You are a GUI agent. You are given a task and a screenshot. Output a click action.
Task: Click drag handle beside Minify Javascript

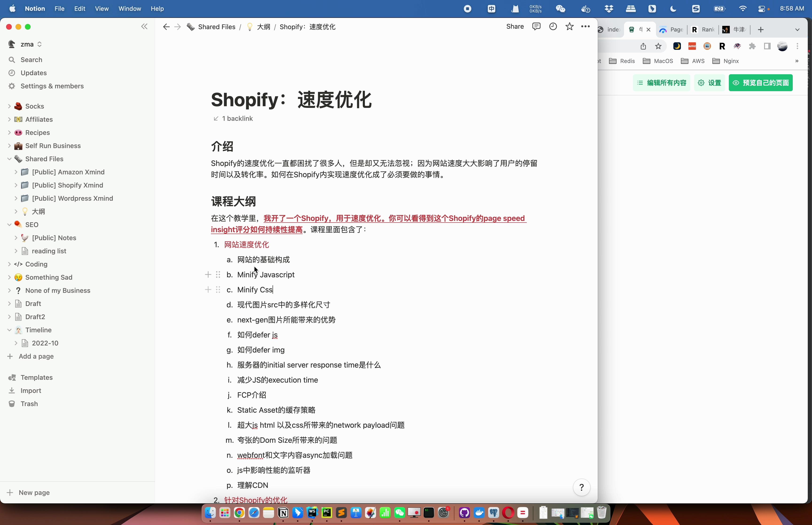(x=218, y=275)
